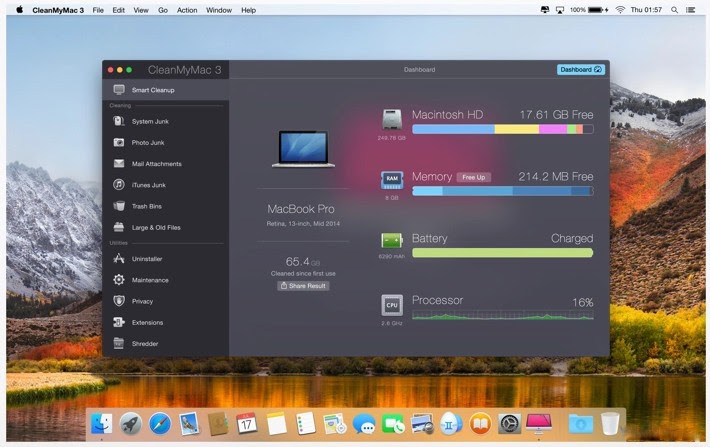Open Finder from the Dock

[x=101, y=424]
